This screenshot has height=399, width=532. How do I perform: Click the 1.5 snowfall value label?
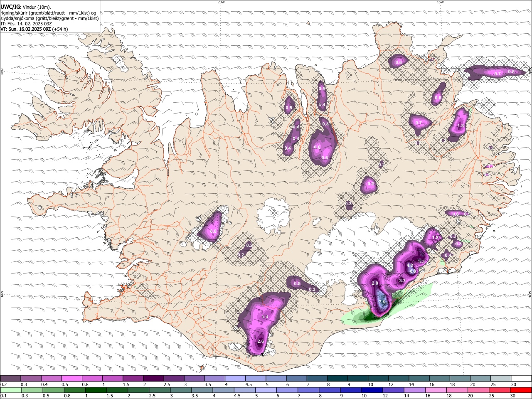[436, 238]
